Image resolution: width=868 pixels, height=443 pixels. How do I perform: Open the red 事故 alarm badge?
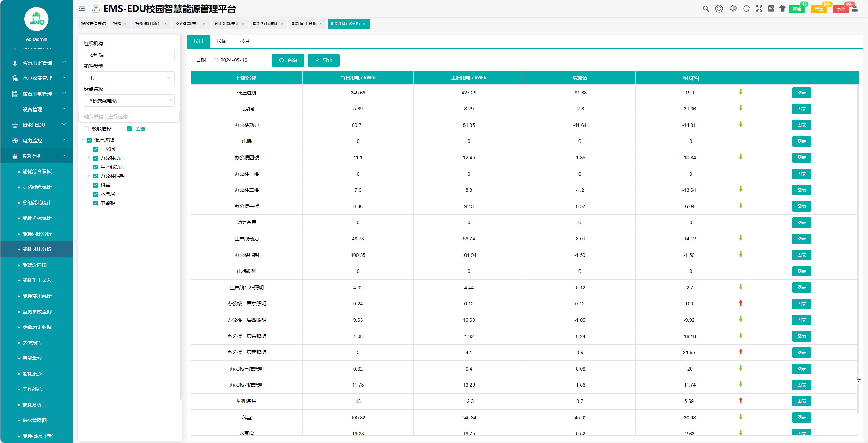(x=841, y=9)
